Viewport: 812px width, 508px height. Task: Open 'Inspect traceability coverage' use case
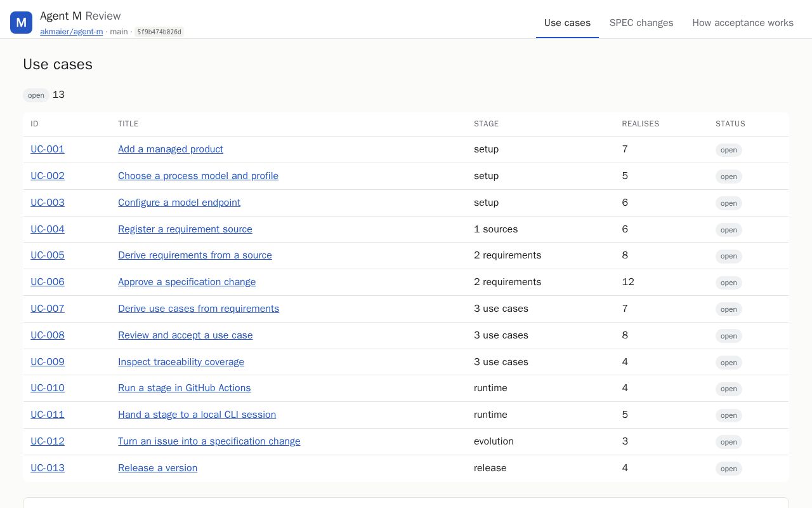181,362
